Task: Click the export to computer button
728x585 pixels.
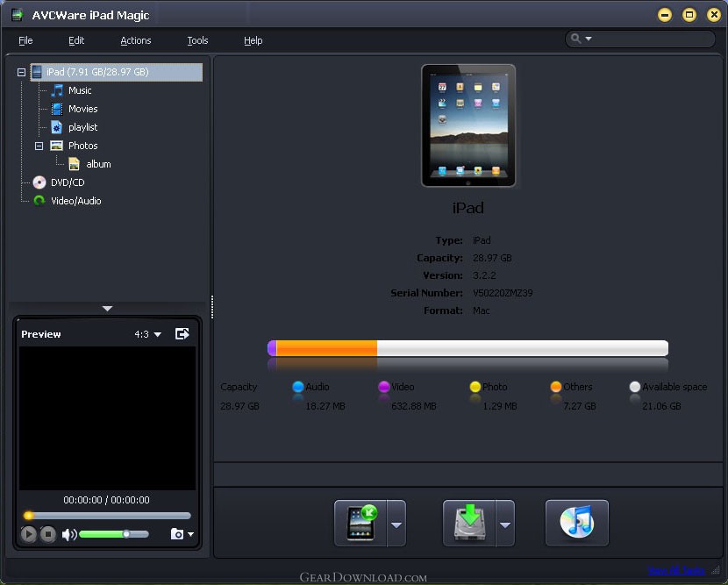Action: [469, 524]
